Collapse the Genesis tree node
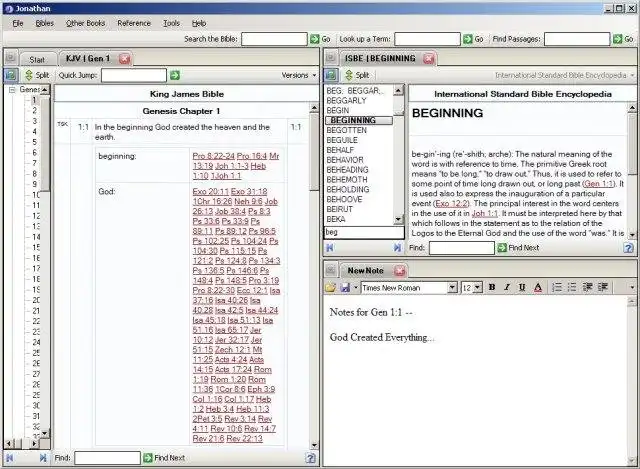The image size is (640, 469). pyautogui.click(x=12, y=89)
